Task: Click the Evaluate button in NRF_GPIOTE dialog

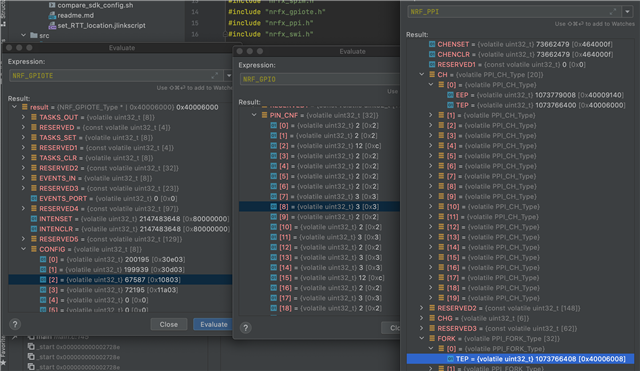Action: 213,324
